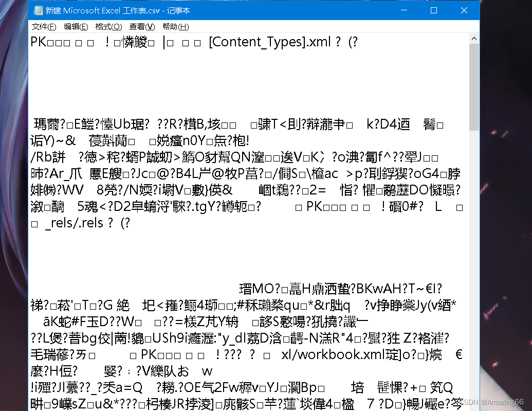The width and height of the screenshot is (532, 411).
Task: Open the 格式(O) menu
Action: pos(108,27)
